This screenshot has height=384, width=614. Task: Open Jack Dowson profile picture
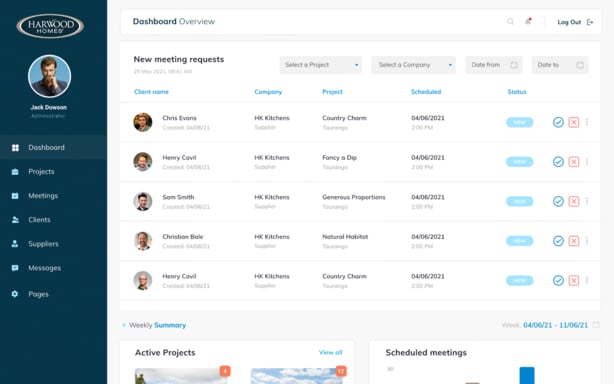click(49, 76)
